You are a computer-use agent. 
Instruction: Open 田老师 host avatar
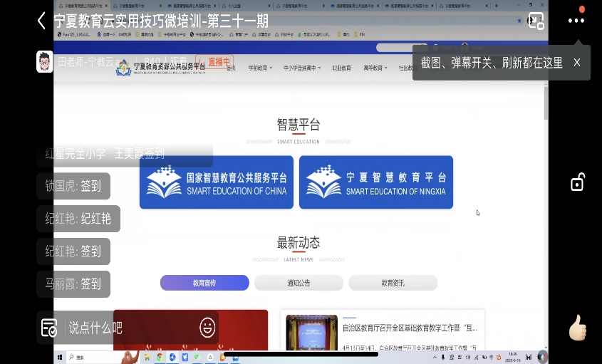tap(45, 61)
